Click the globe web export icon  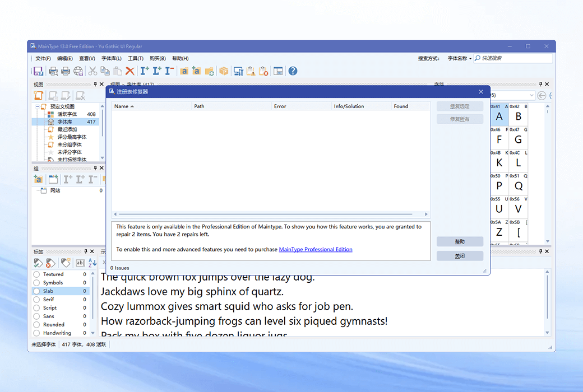(x=78, y=71)
